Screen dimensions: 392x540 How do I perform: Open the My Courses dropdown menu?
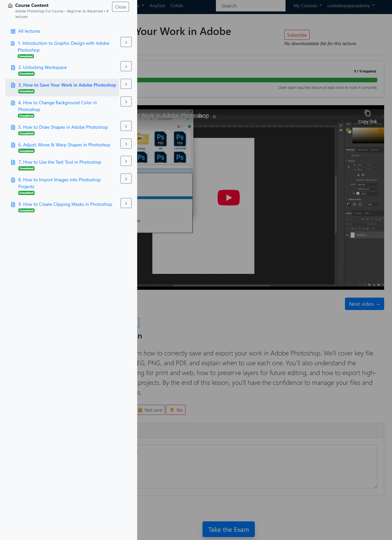308,6
